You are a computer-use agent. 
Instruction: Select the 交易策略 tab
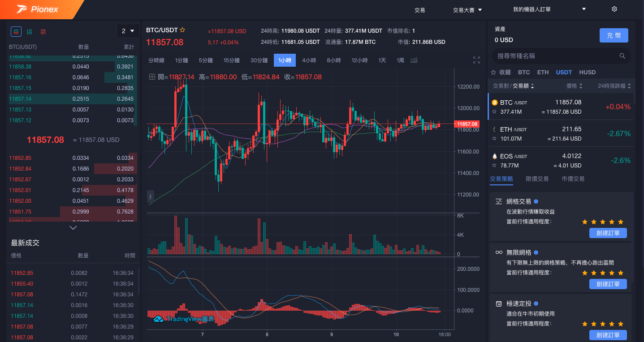click(x=501, y=179)
